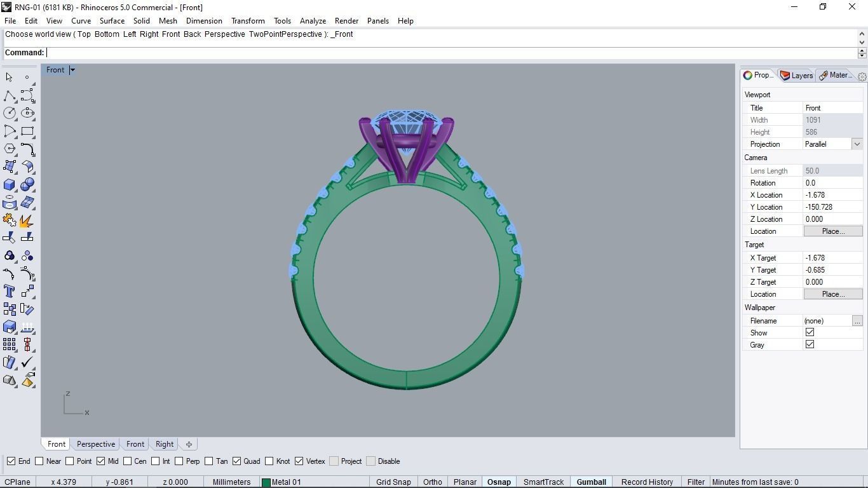Select the Split tool
This screenshot has height=488, width=868.
click(x=27, y=238)
